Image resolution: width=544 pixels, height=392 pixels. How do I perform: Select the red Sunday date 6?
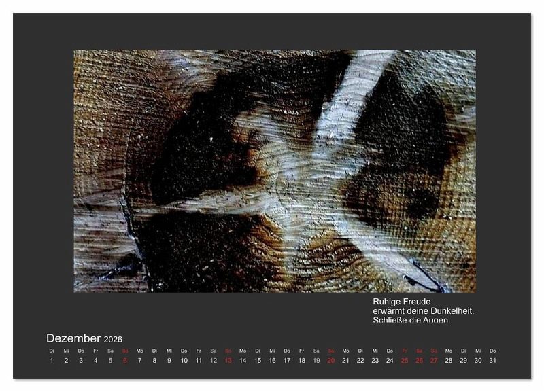click(125, 361)
